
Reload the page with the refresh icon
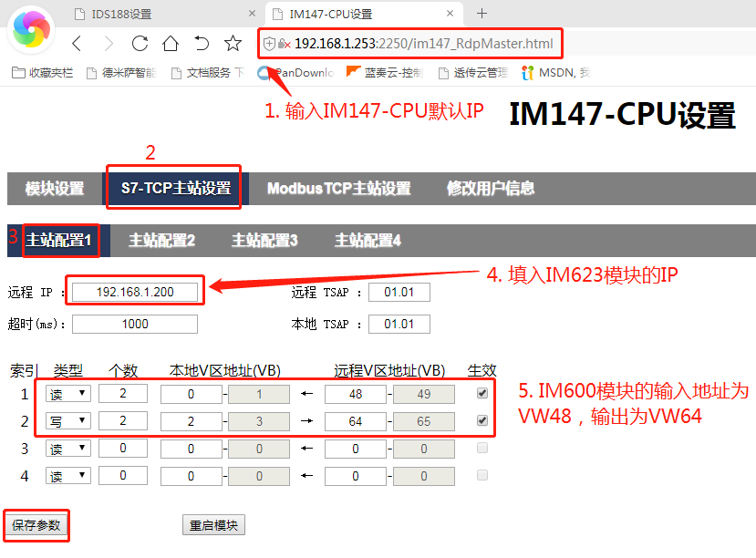click(140, 44)
